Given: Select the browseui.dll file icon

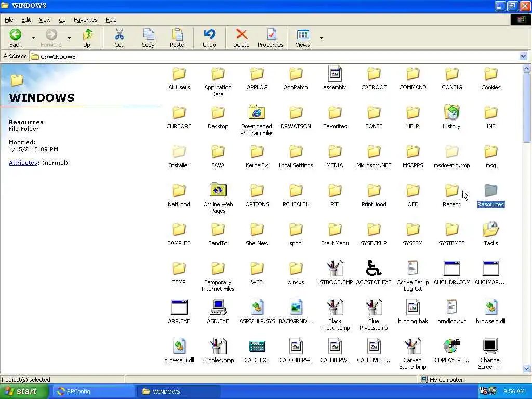Looking at the screenshot, I should tap(179, 346).
